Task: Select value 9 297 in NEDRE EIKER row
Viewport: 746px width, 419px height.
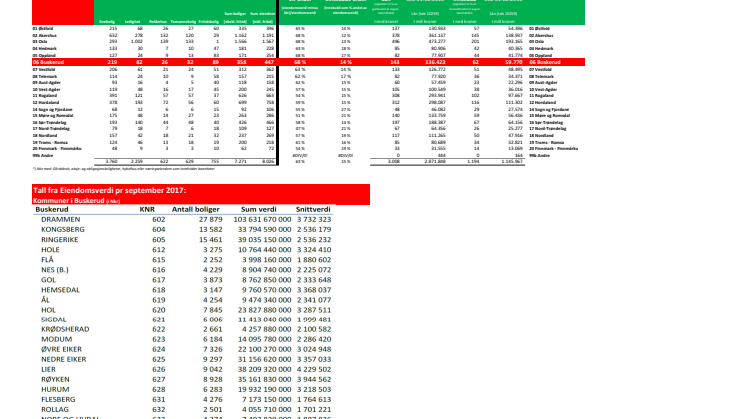Action: pos(213,359)
